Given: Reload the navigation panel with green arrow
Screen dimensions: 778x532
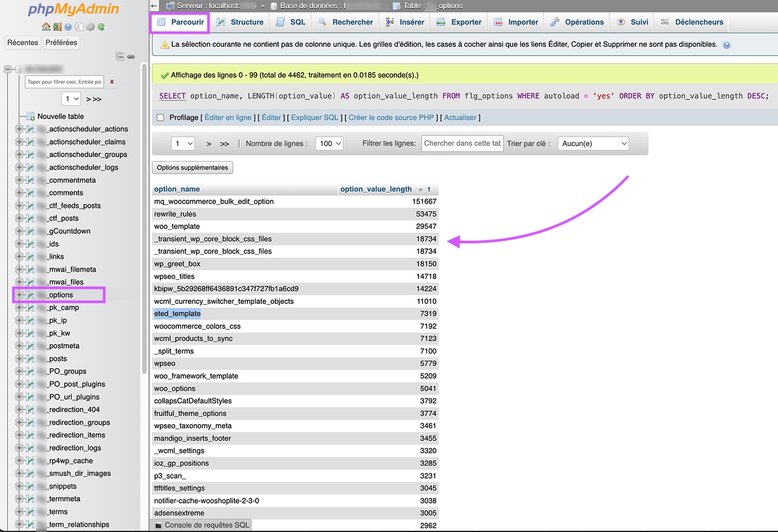Looking at the screenshot, I should click(101, 26).
